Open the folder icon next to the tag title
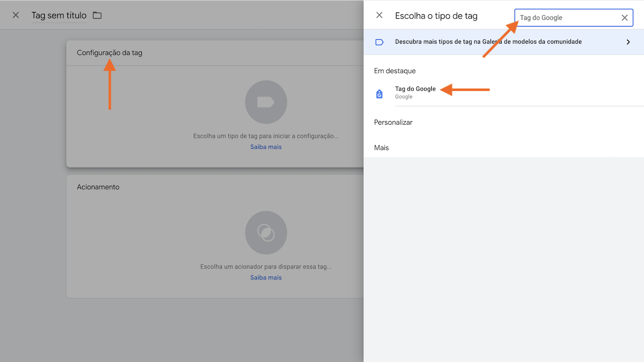 [x=97, y=15]
